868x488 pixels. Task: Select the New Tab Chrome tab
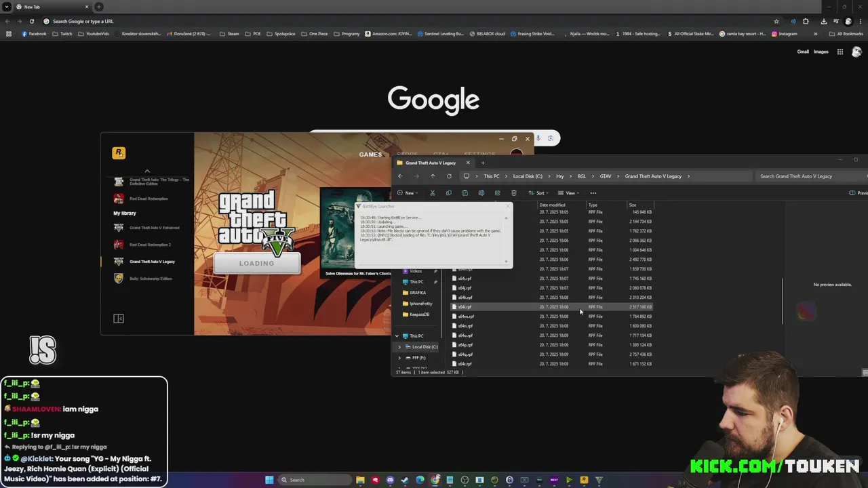[x=53, y=7]
